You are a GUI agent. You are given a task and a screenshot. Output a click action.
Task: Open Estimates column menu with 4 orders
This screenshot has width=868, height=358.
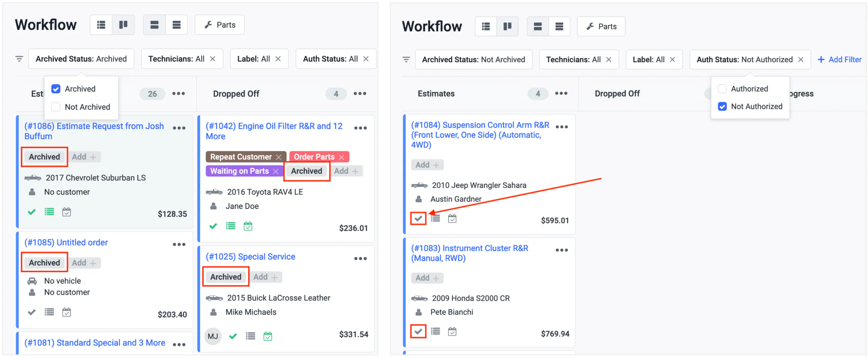[x=561, y=93]
